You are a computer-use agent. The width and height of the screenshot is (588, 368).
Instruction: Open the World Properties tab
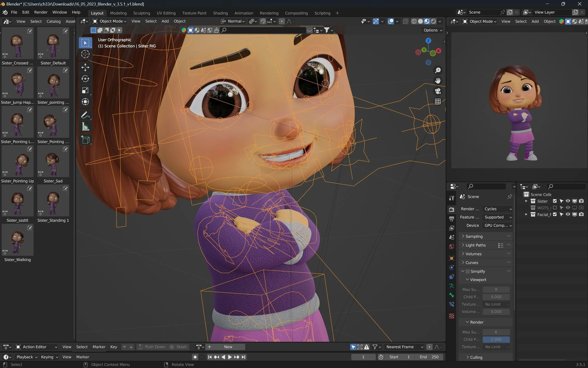coord(452,246)
